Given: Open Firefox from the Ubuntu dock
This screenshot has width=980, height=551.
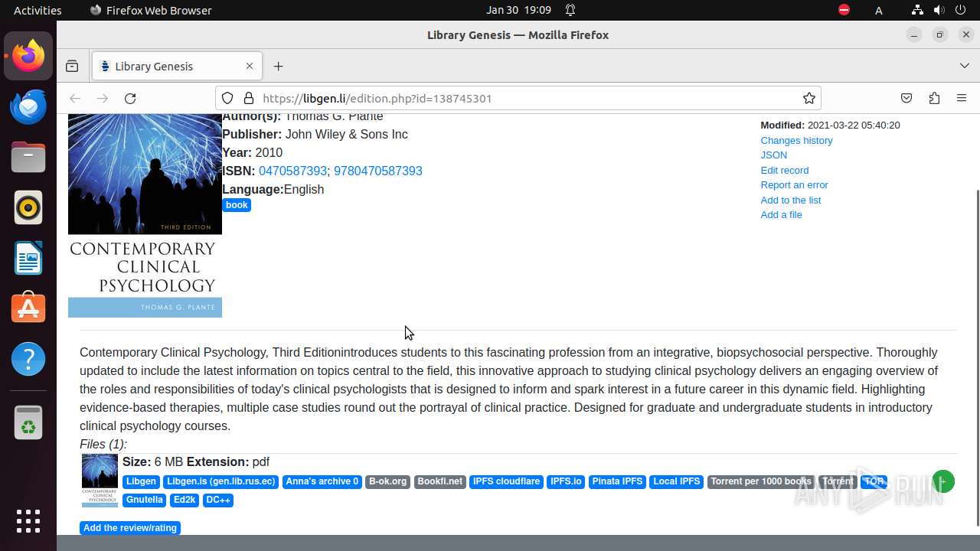Looking at the screenshot, I should 28,56.
